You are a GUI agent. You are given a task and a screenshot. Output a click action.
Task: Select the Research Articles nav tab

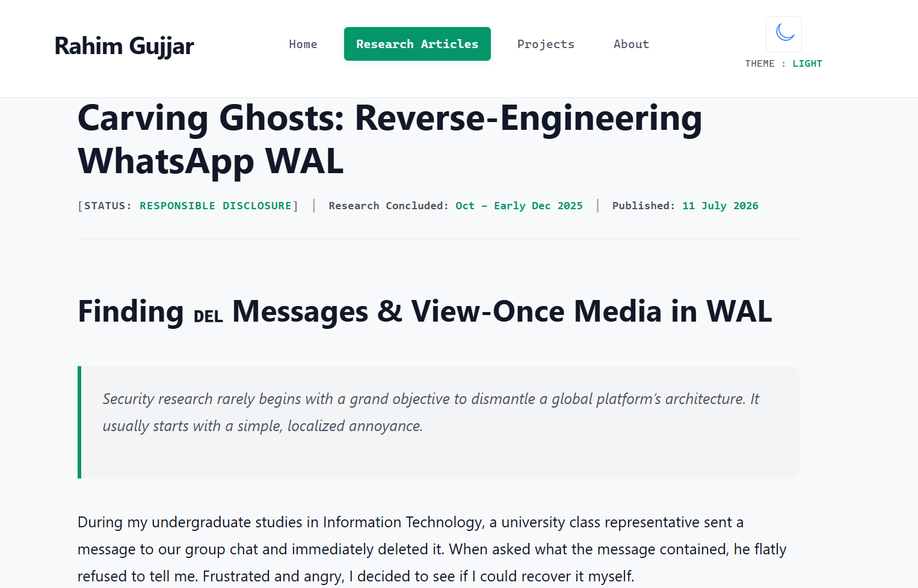(417, 44)
